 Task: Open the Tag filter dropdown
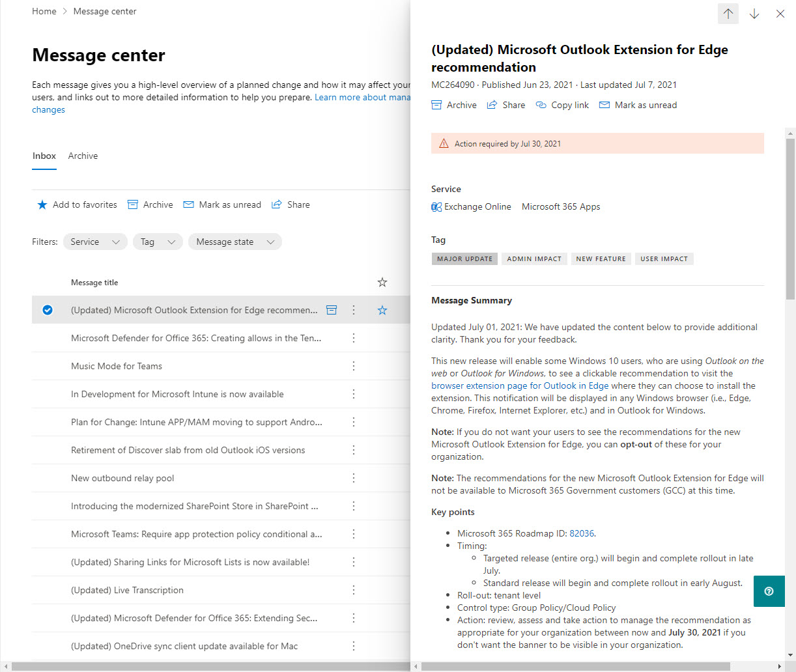click(x=157, y=241)
